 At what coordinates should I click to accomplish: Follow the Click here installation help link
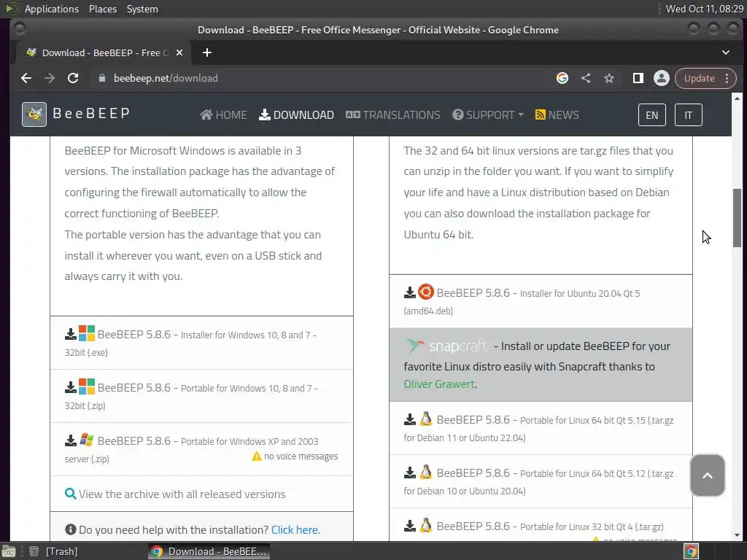click(295, 529)
